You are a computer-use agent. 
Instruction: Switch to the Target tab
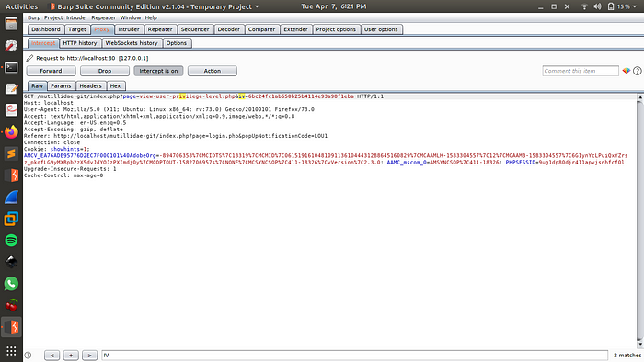tap(76, 29)
